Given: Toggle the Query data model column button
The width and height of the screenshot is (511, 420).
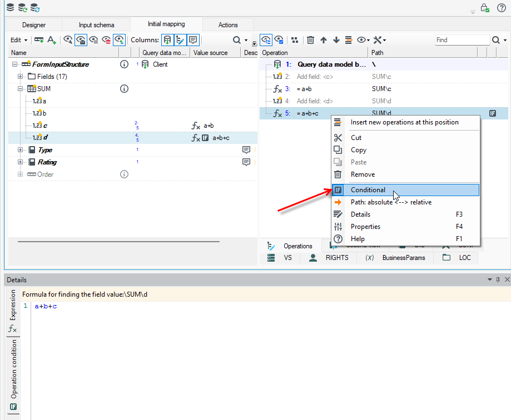Looking at the screenshot, I should point(167,40).
